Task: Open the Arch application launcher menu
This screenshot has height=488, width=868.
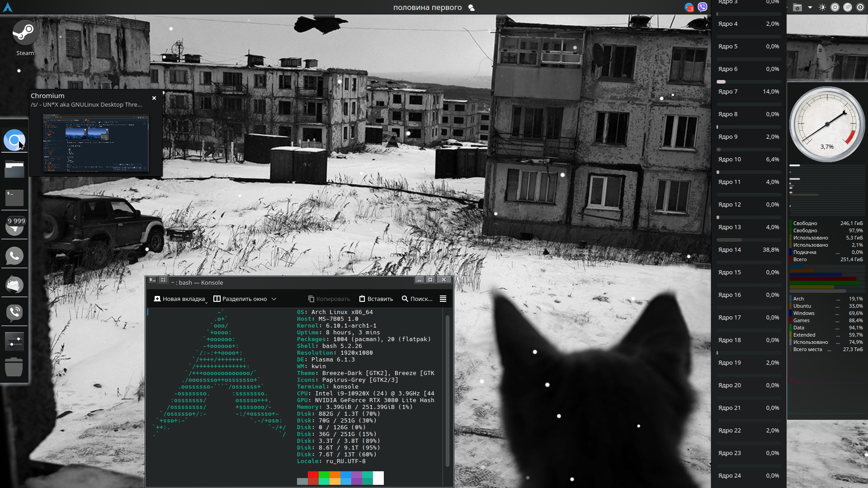Action: pyautogui.click(x=8, y=7)
